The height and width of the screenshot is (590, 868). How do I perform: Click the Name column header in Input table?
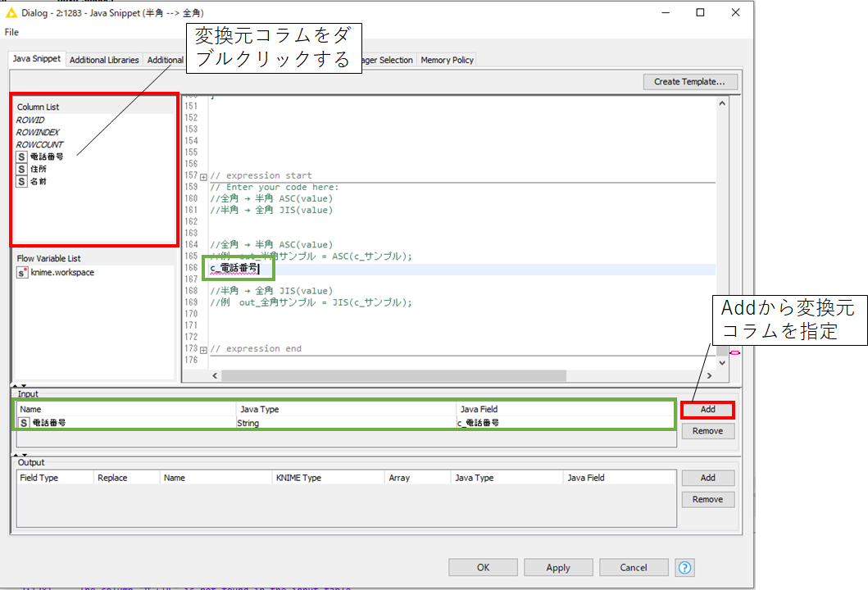click(x=127, y=410)
